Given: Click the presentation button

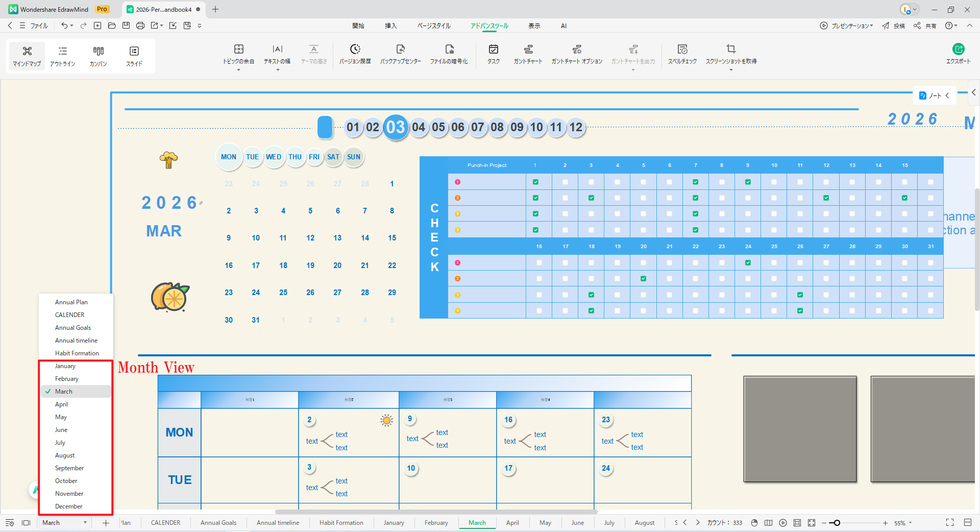Looking at the screenshot, I should tap(846, 26).
